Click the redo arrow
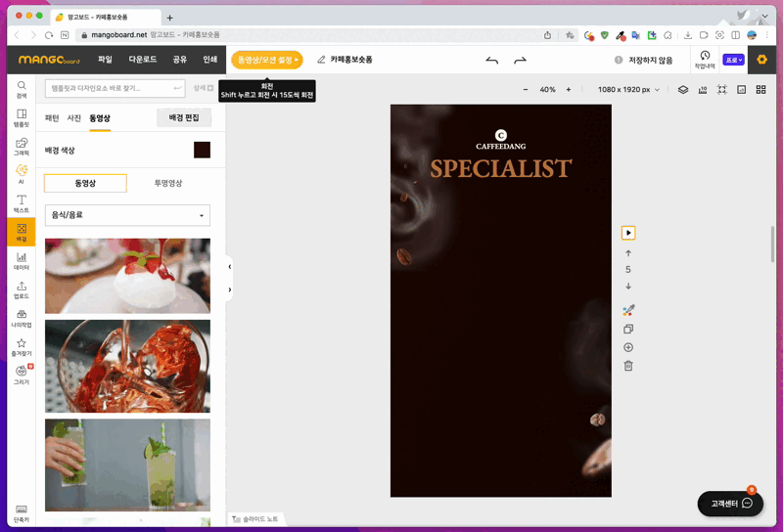This screenshot has height=532, width=783. click(x=520, y=60)
